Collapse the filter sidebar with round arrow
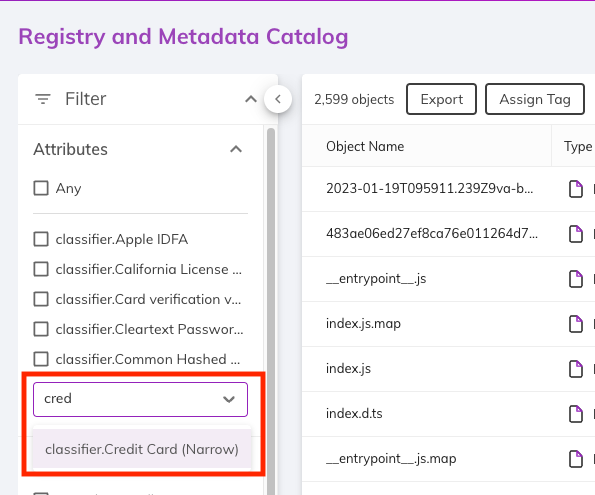595x495 pixels. tap(278, 99)
